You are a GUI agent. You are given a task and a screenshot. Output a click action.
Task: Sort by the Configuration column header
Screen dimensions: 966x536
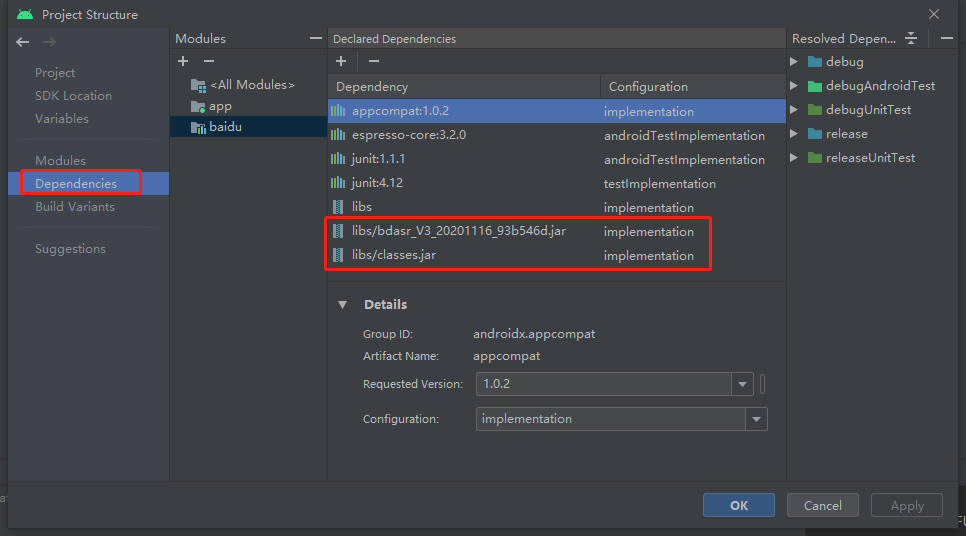[x=693, y=86]
